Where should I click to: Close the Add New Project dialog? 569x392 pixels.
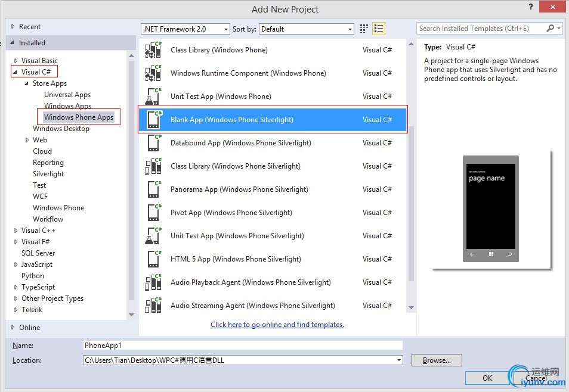pos(552,7)
